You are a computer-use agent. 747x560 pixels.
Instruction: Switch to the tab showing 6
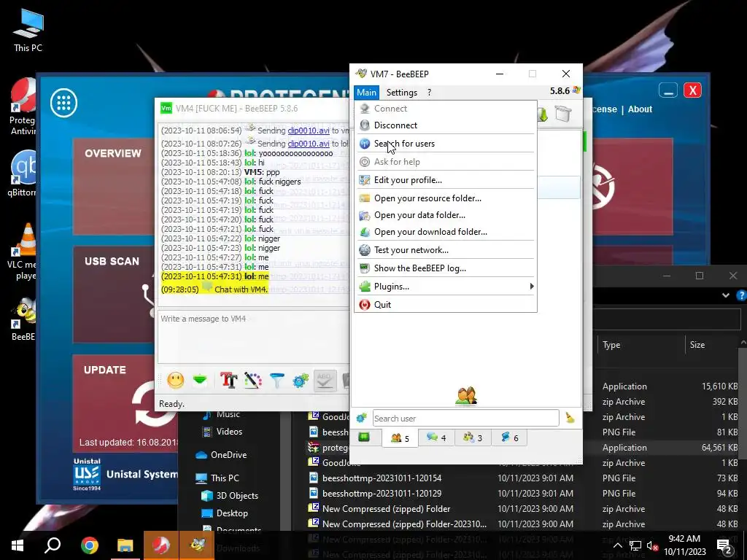pos(509,437)
